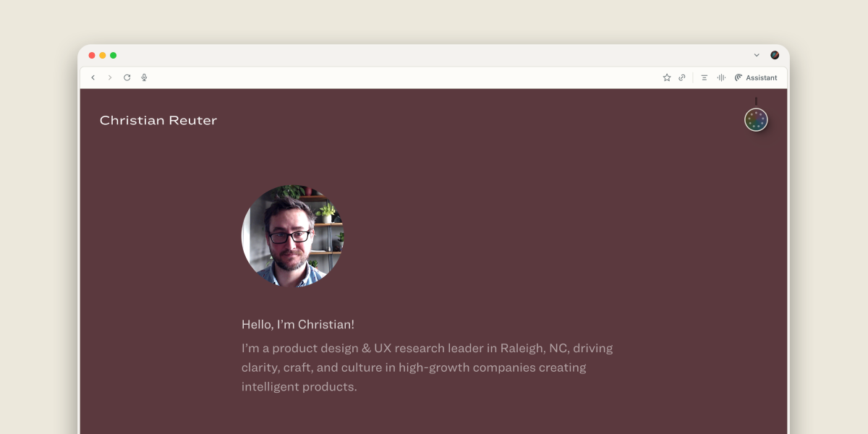The height and width of the screenshot is (434, 868).
Task: Click the profile avatar in the title bar
Action: point(775,55)
